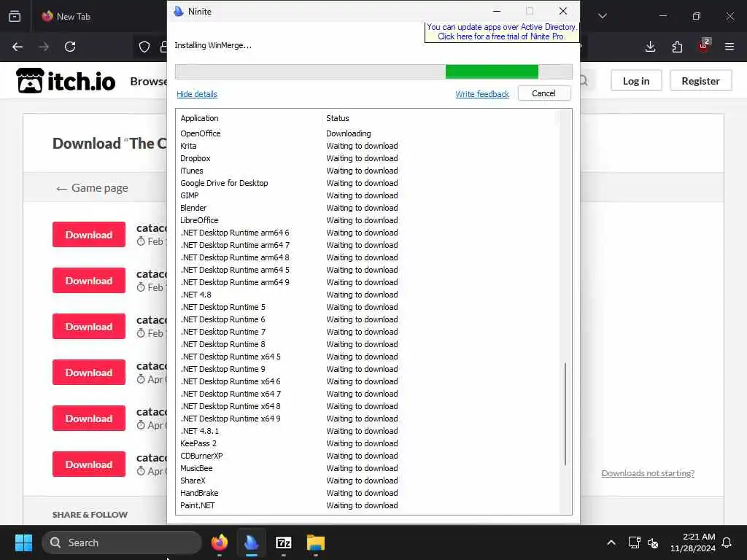This screenshot has width=747, height=560.
Task: Click the last red Download button
Action: 88,464
